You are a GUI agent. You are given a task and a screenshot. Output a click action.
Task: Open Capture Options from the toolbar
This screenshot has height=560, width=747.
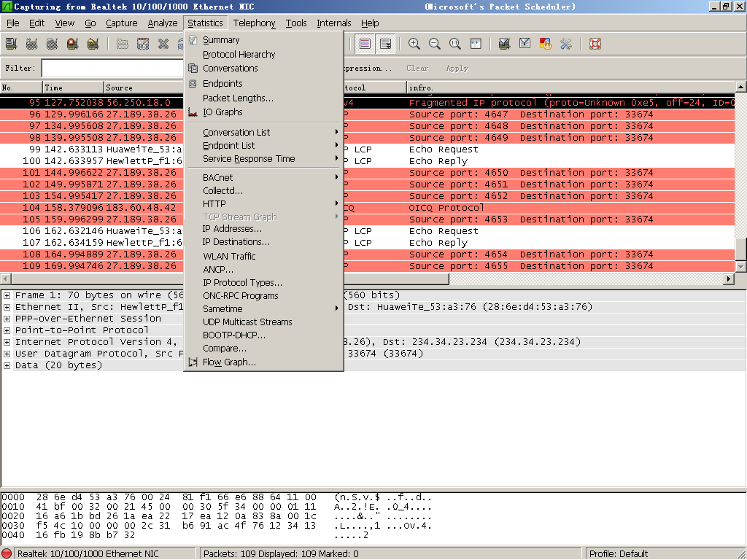coord(32,44)
